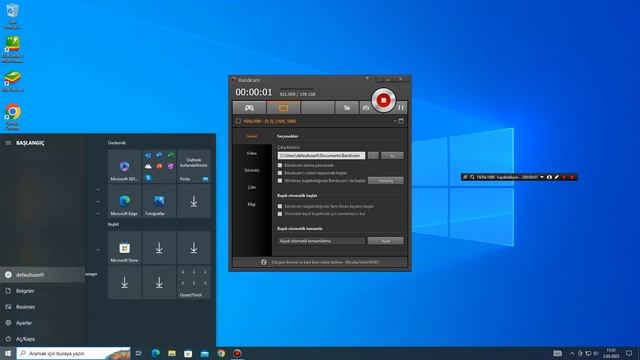Click last red button on mini bar
This screenshot has height=360, width=640.
point(572,177)
